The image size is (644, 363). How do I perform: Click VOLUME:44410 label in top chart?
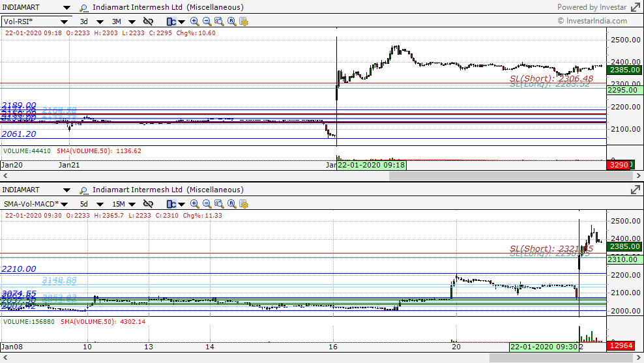(x=27, y=151)
